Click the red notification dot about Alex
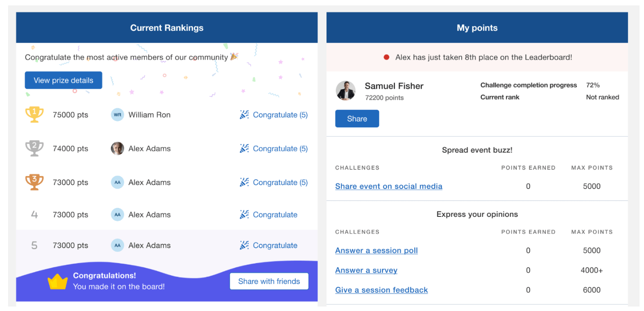The width and height of the screenshot is (644, 311). [386, 57]
